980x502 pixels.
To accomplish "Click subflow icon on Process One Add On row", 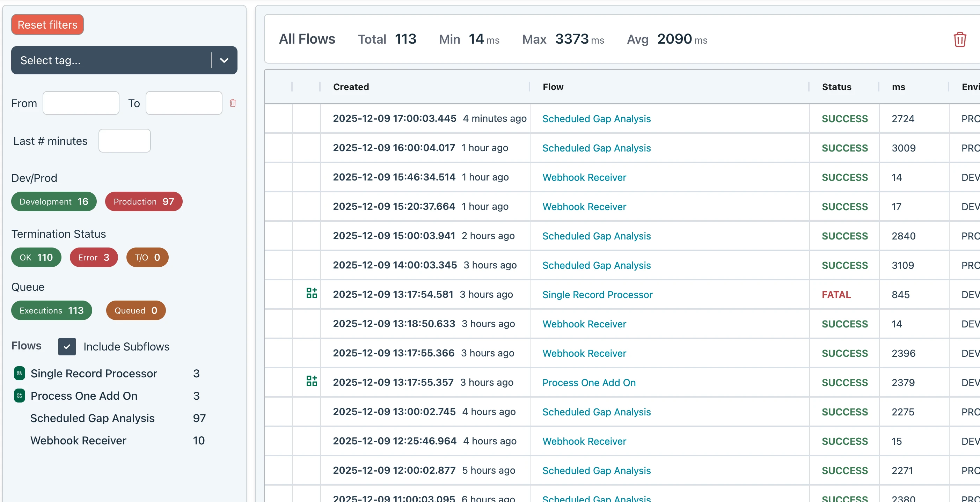I will (312, 381).
